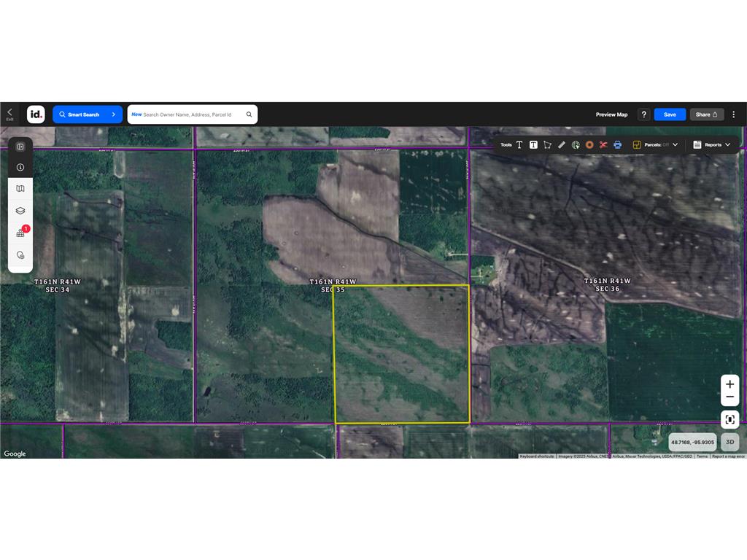Screen dimensions: 747x560
Task: Select the polygon drawing tool
Action: coord(548,144)
